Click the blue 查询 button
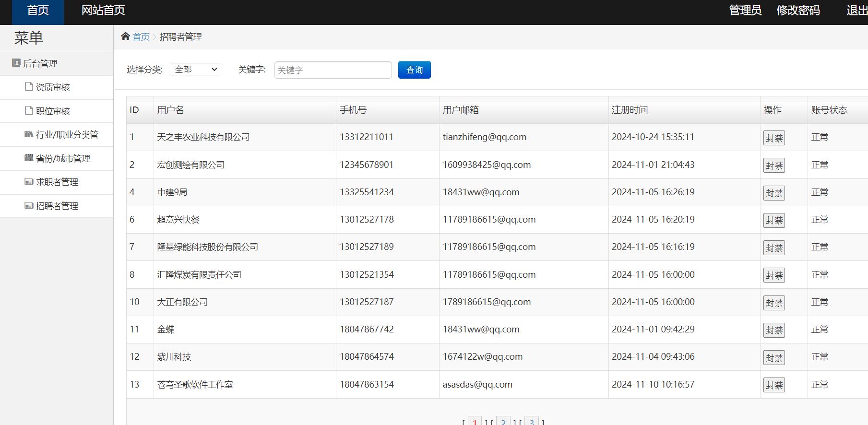The height and width of the screenshot is (425, 868). (415, 70)
